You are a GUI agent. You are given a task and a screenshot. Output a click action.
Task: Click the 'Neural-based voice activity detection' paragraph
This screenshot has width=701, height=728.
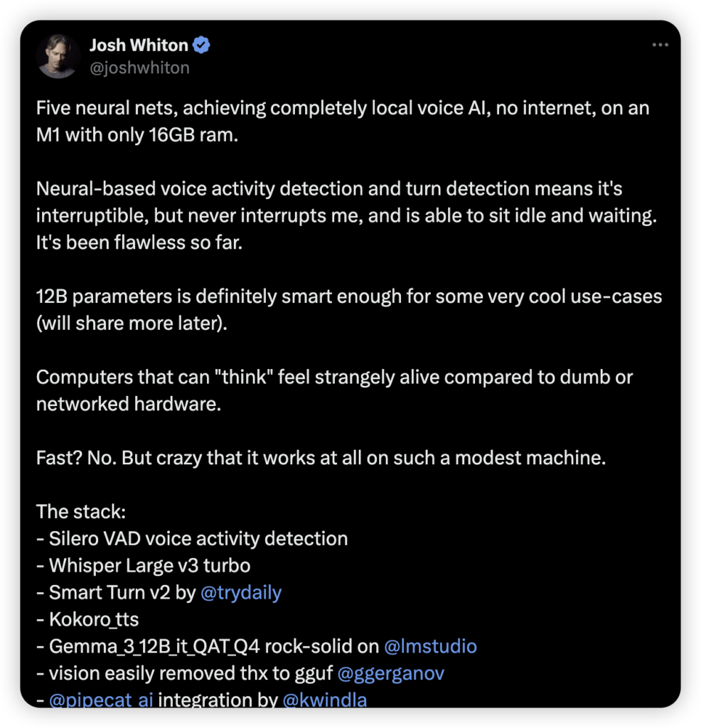pyautogui.click(x=346, y=216)
